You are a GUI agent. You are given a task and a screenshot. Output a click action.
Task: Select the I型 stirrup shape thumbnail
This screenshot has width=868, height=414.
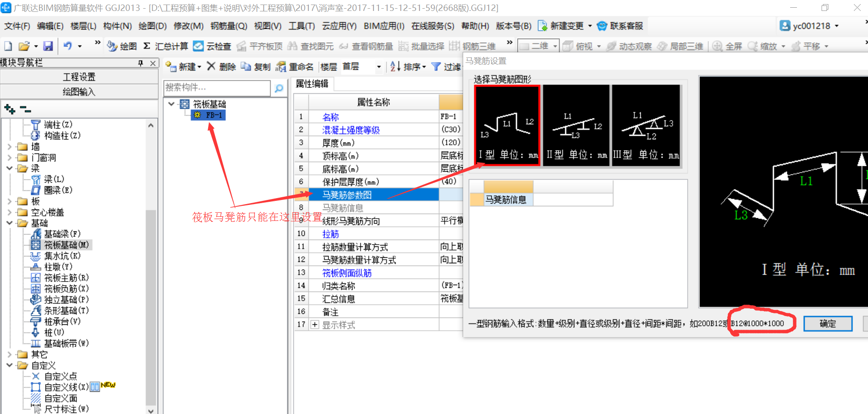point(507,125)
